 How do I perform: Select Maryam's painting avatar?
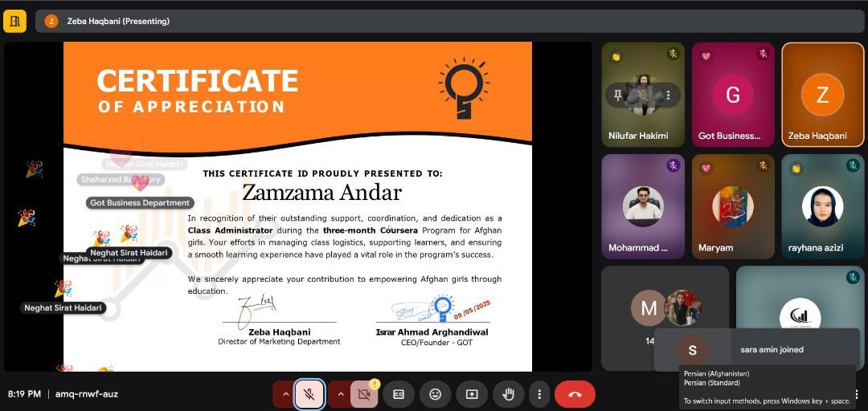[x=733, y=206]
